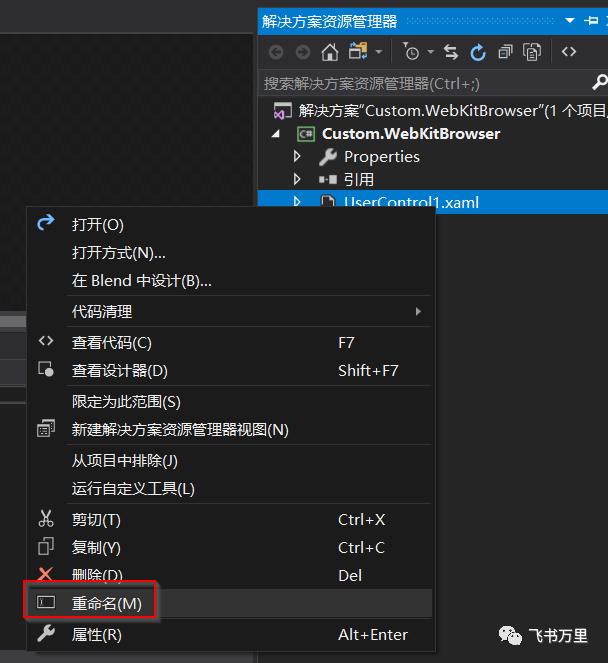Click the new view icon beside 新建解决方案资源管理器视图
The height and width of the screenshot is (663, 608).
click(x=46, y=428)
